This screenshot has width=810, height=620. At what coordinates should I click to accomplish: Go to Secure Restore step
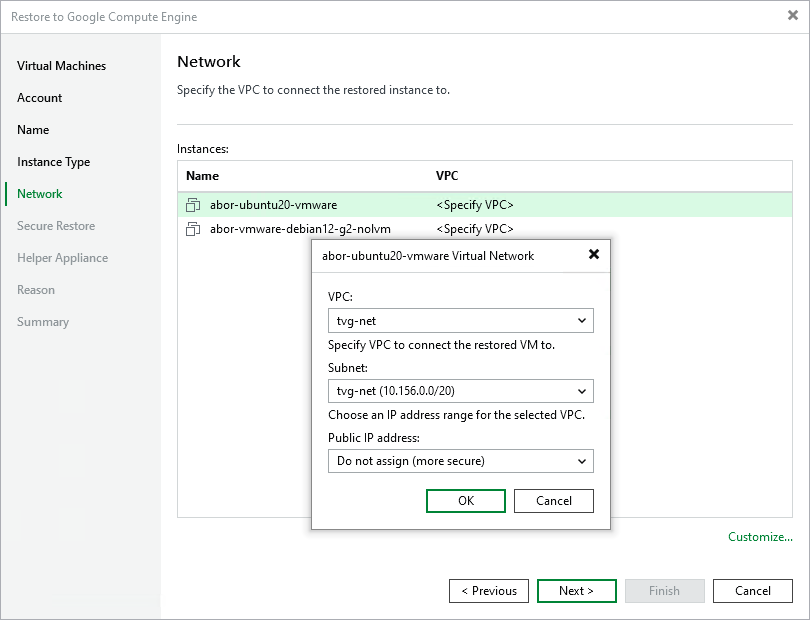click(56, 226)
